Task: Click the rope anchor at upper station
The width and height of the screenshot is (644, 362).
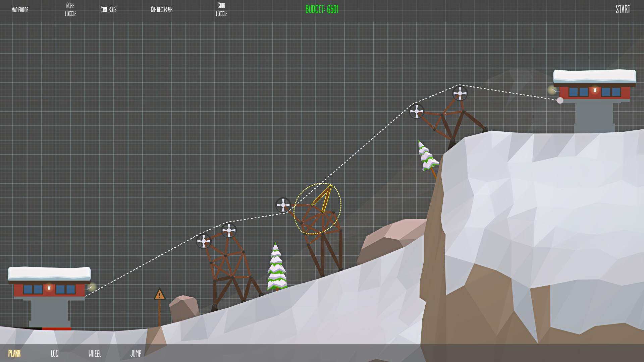Action: 560,100
